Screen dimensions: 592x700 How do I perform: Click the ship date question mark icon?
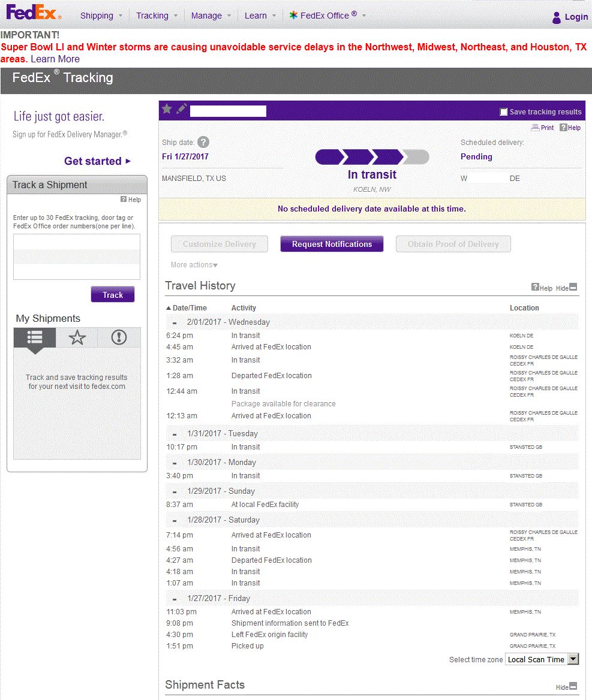pos(203,143)
